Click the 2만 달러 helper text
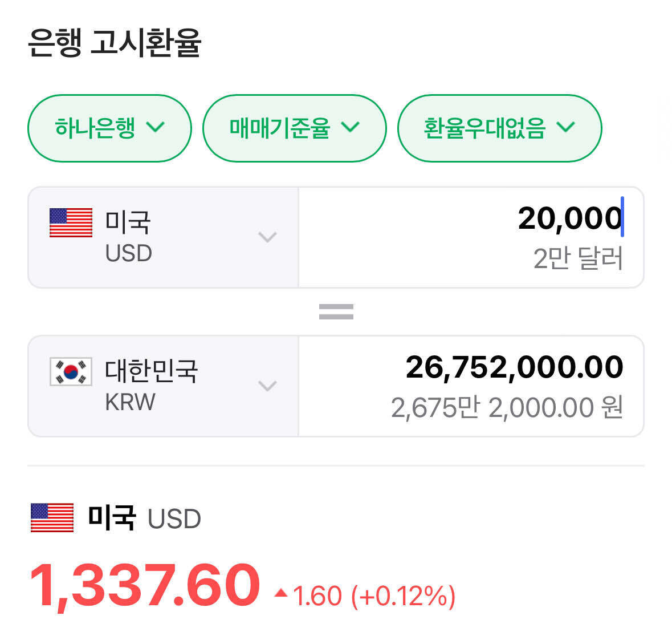The width and height of the screenshot is (672, 640). coord(578,260)
